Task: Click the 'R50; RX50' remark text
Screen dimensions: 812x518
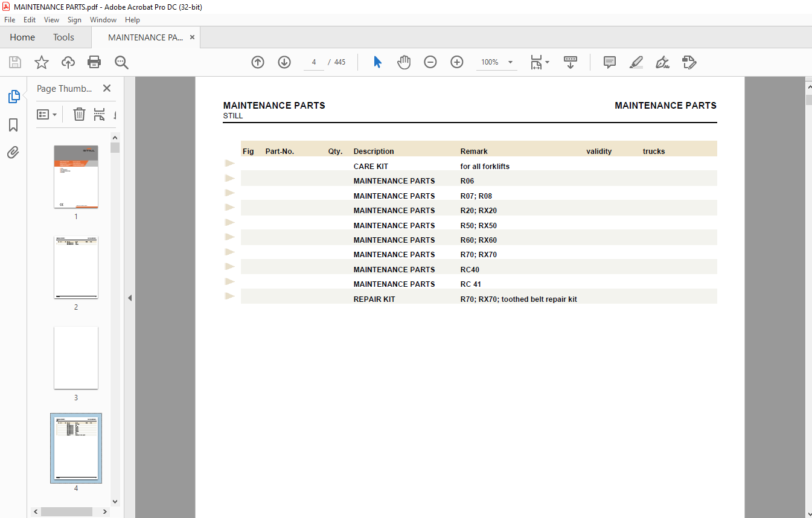Action: click(x=479, y=225)
